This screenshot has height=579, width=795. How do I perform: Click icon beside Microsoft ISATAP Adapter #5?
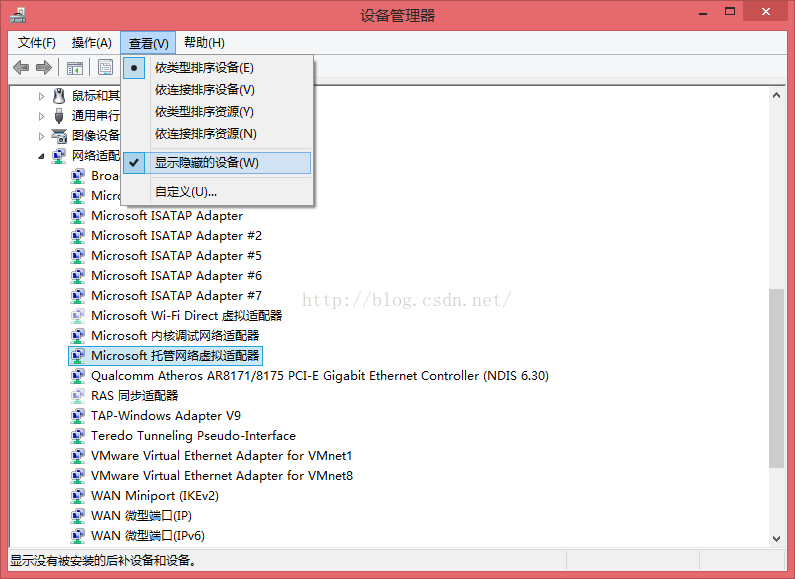[x=78, y=256]
